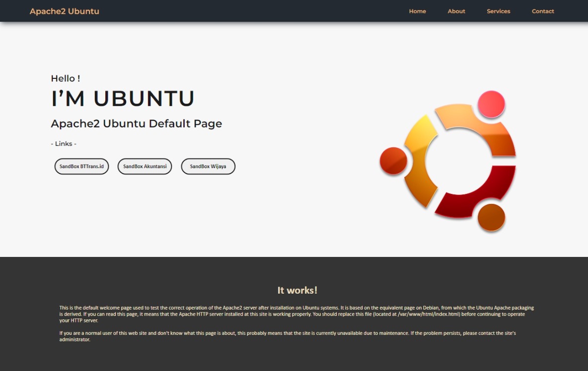
Task: Click the 'It works!' heading
Action: point(294,290)
